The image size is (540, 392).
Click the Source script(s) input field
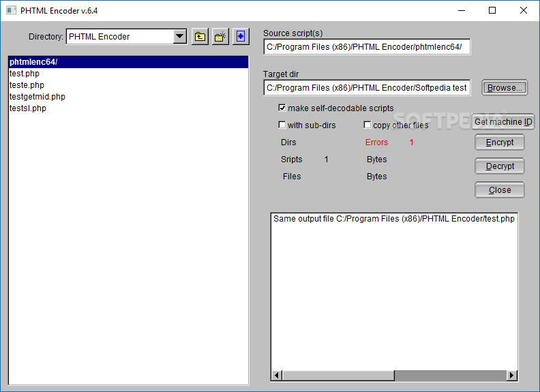point(367,47)
